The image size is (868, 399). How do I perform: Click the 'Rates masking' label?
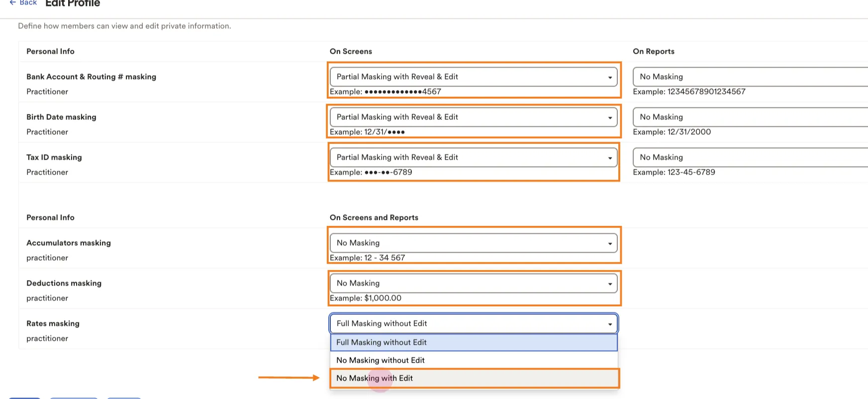pos(53,323)
